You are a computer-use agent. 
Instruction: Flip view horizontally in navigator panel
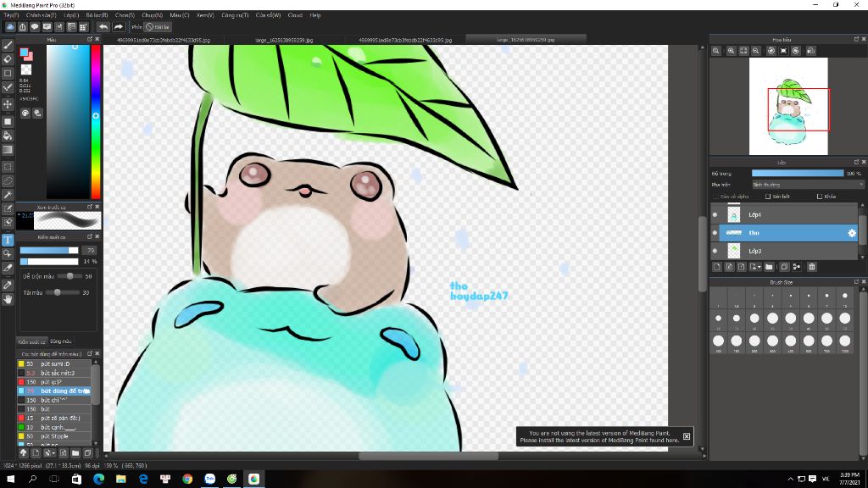[811, 50]
